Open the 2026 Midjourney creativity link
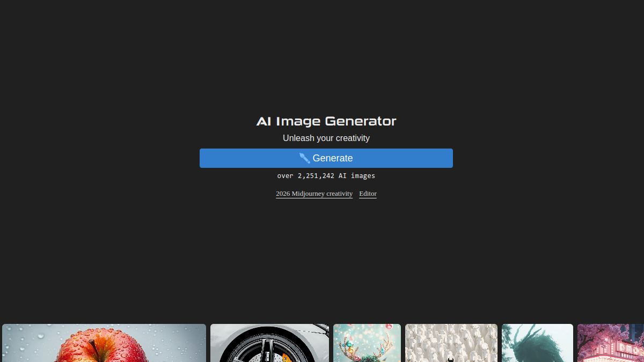The width and height of the screenshot is (644, 362). point(314,194)
